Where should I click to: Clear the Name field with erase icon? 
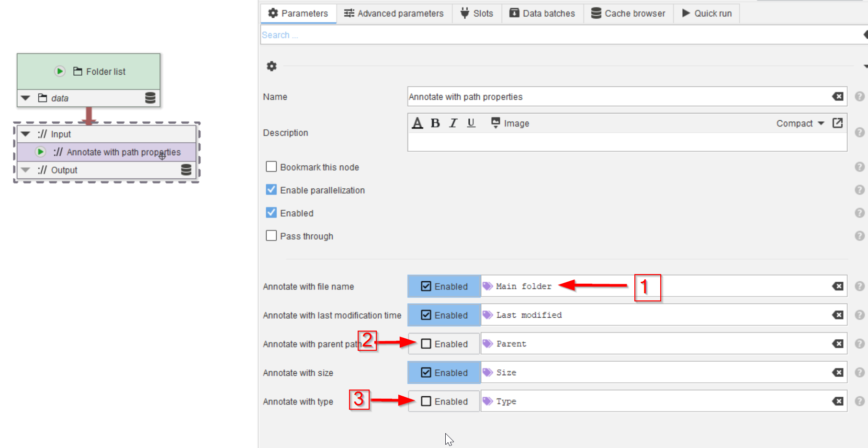point(837,97)
